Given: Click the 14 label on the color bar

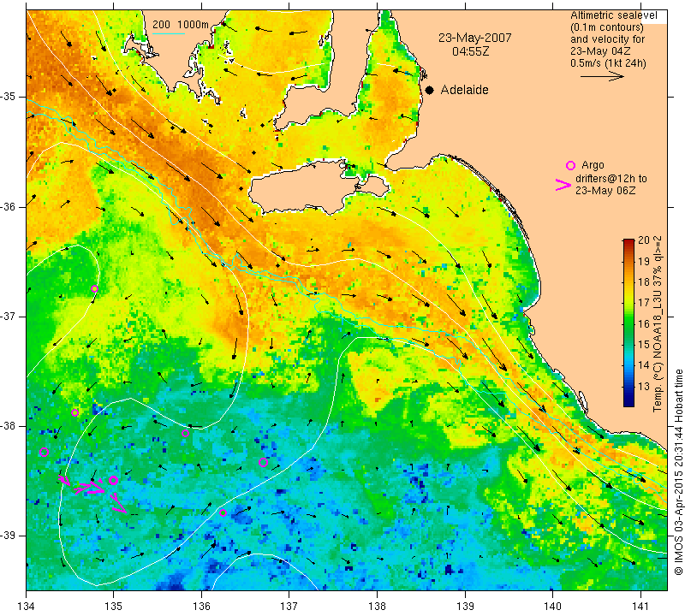Looking at the screenshot, I should [x=644, y=365].
